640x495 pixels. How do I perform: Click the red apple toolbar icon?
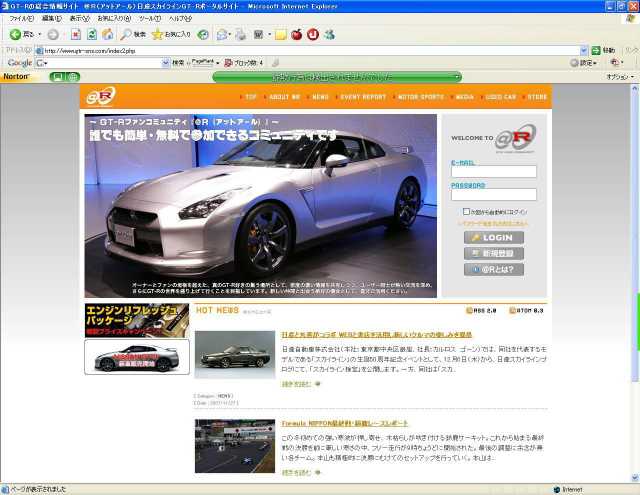[x=296, y=35]
